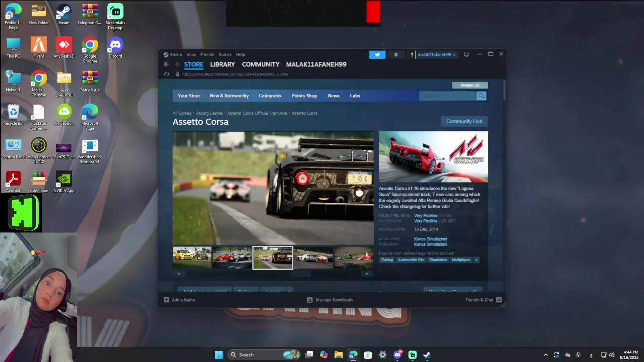Select the NVIDIA App desktop icon
The width and height of the screenshot is (644, 362).
pos(64,182)
